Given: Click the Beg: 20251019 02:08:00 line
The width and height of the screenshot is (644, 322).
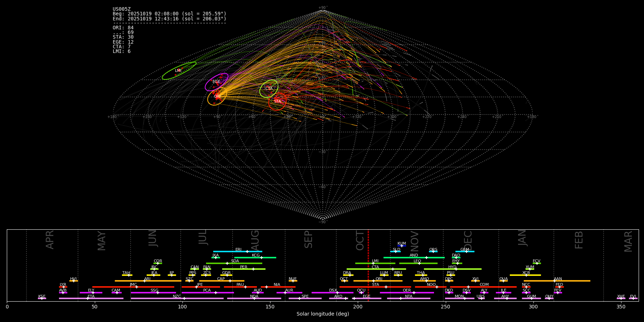Looking at the screenshot, I should point(170,14).
